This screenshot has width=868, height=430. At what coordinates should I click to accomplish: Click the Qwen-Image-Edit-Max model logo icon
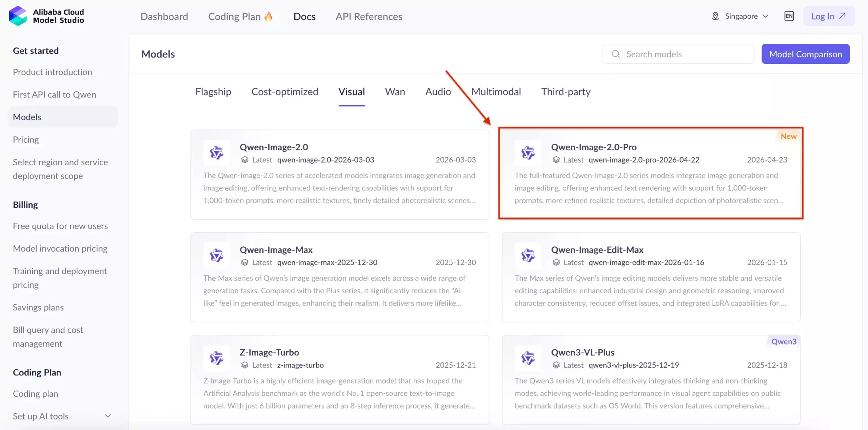(528, 255)
